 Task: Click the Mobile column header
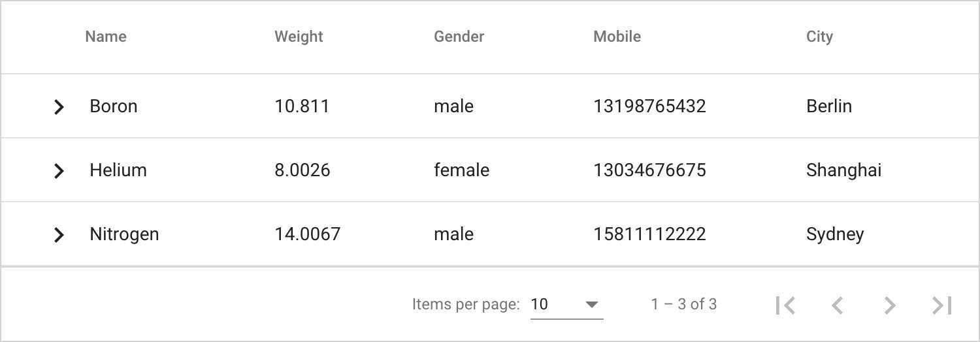[x=617, y=37]
